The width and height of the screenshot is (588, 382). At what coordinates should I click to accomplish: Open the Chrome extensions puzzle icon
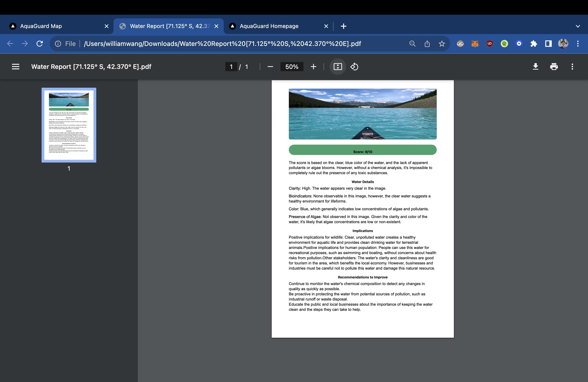tap(534, 44)
